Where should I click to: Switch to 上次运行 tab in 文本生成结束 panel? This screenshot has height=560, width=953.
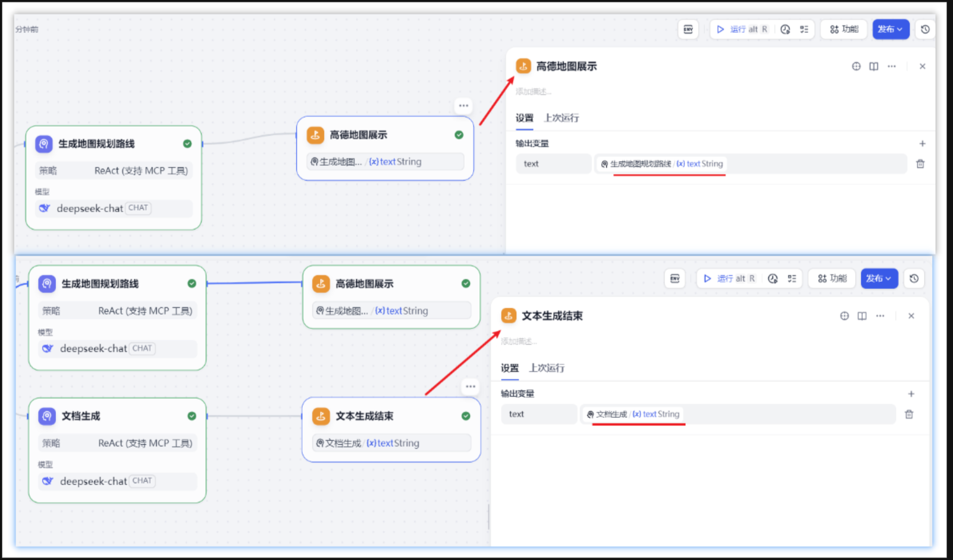coord(547,368)
